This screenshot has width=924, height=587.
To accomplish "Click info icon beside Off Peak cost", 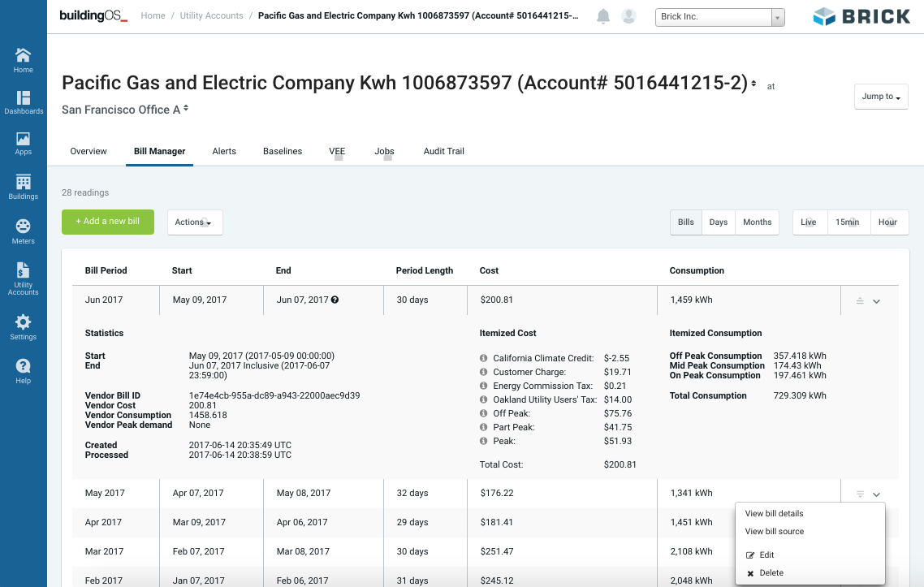I will point(483,413).
